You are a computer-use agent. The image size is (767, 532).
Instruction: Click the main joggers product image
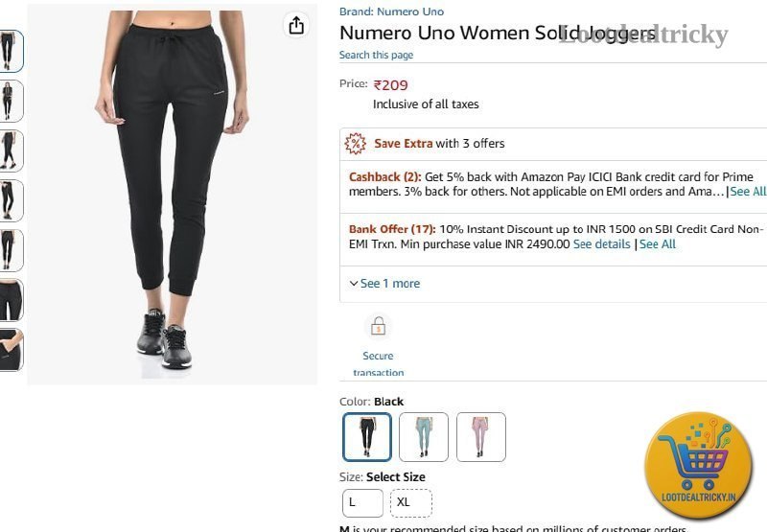173,193
